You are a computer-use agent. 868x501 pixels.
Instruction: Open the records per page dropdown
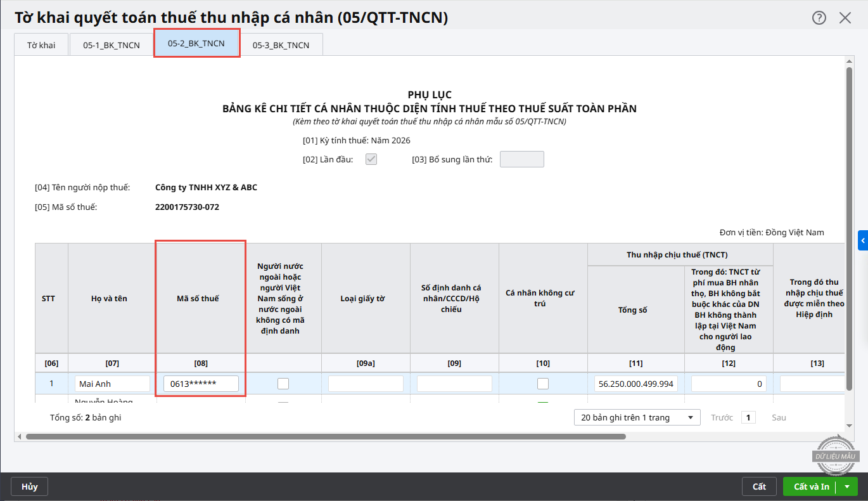(637, 417)
